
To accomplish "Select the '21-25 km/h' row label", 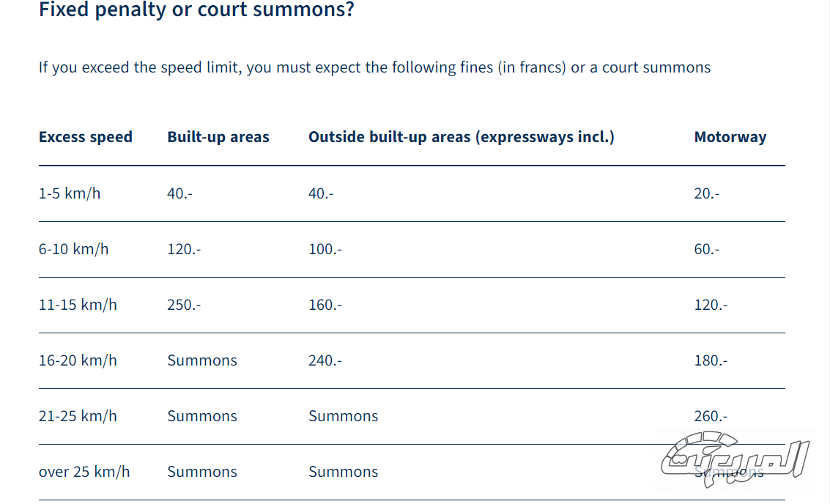I will [78, 416].
